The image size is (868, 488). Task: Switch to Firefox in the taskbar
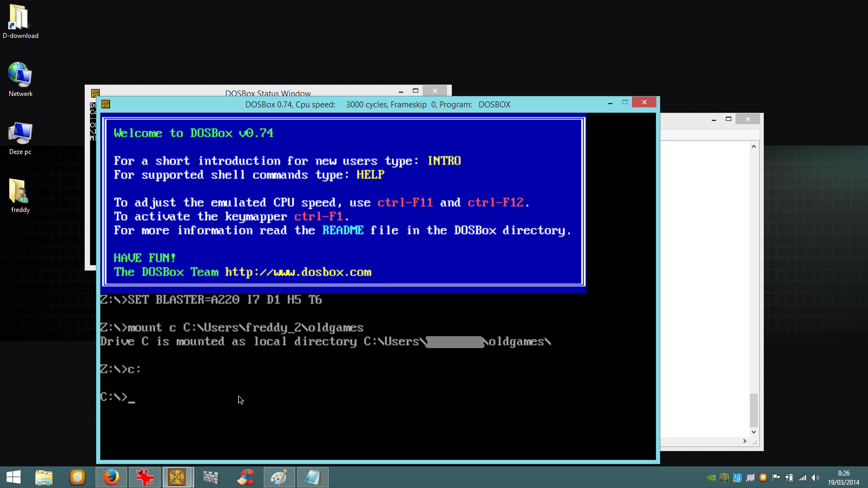[x=111, y=477]
